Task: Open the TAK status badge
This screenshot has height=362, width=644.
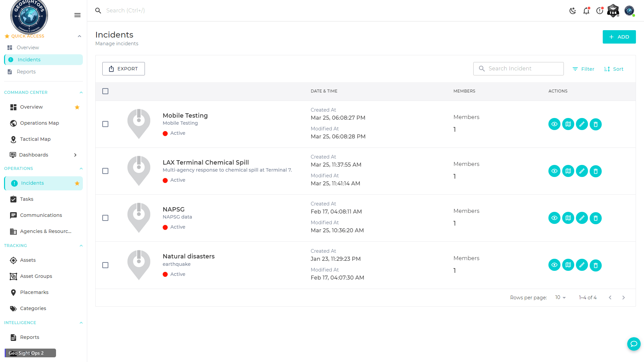Action: 613,11
